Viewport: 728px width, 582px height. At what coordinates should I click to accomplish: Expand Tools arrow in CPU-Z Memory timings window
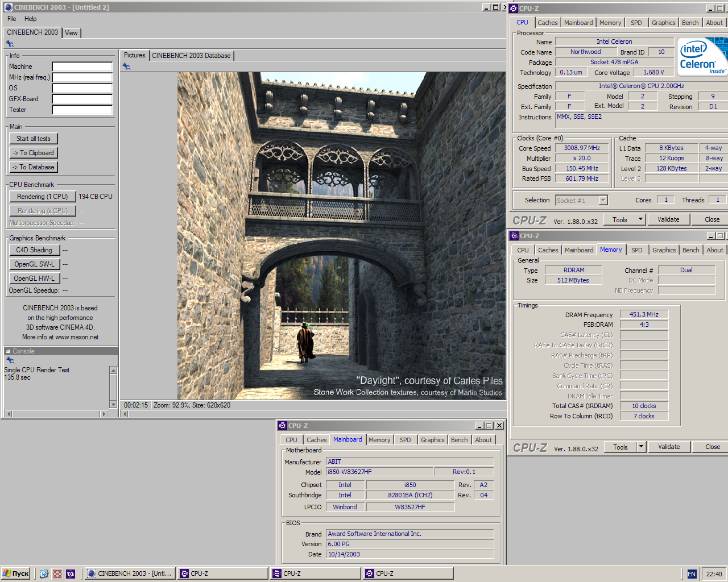click(x=641, y=447)
